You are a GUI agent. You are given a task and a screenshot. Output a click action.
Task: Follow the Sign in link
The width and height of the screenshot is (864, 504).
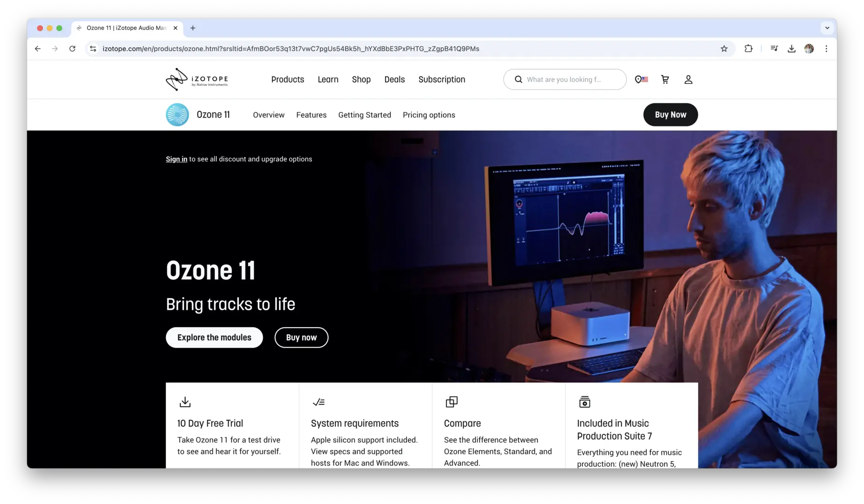click(177, 159)
